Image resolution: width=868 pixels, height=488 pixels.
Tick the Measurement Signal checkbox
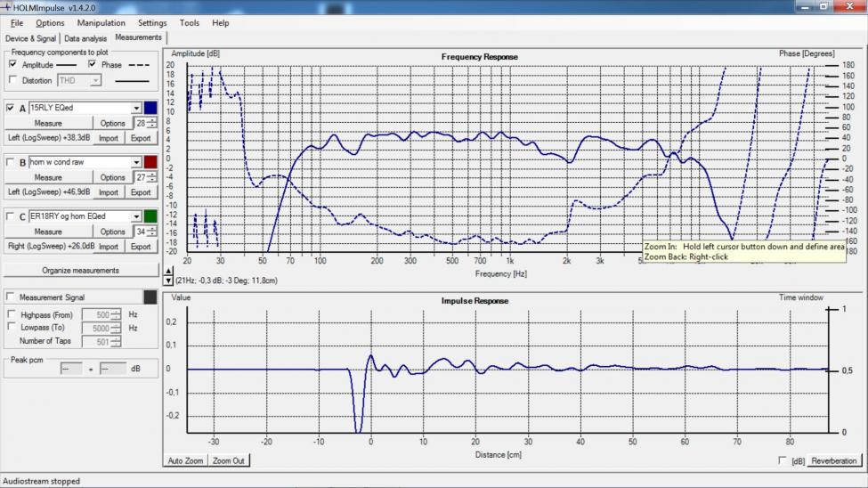[x=11, y=297]
